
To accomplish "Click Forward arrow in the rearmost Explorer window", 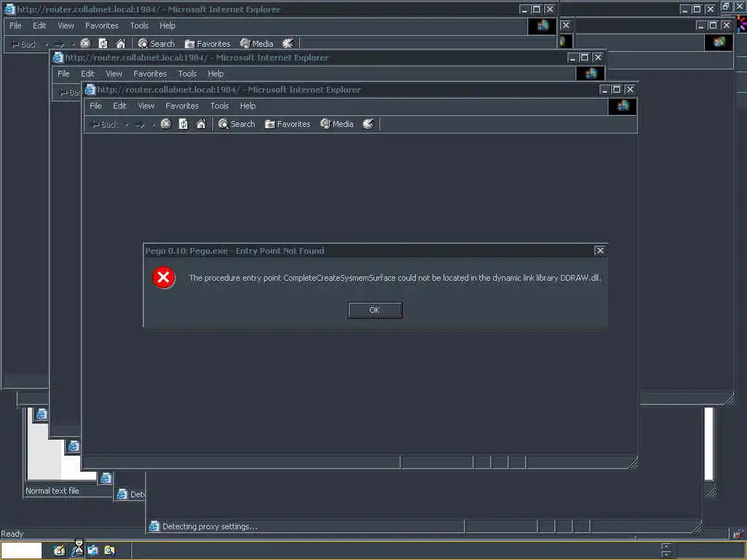I will (x=60, y=44).
